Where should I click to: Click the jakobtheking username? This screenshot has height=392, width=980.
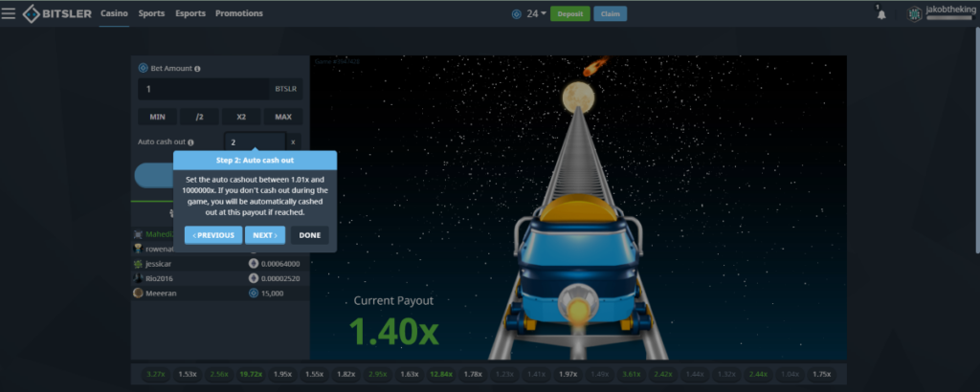point(950,10)
